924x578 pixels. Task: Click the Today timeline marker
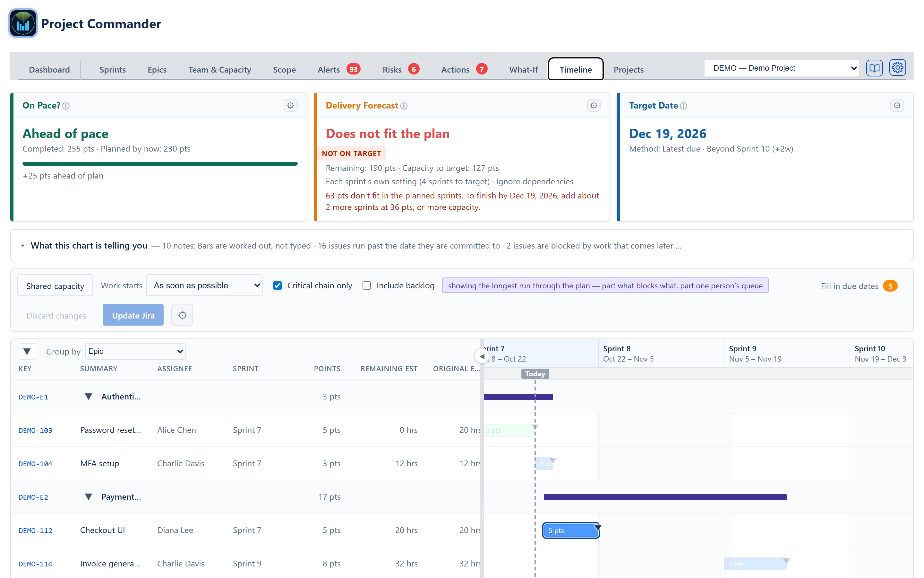coord(535,373)
